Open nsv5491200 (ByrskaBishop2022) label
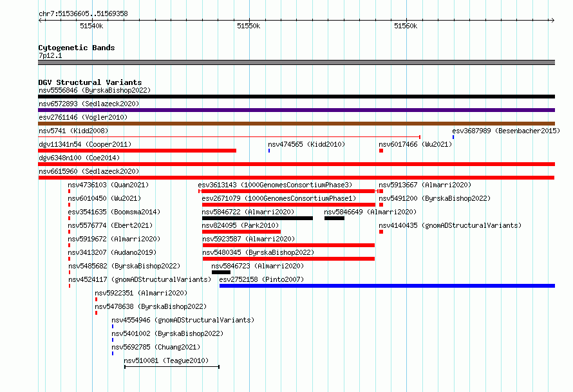 pyautogui.click(x=435, y=198)
